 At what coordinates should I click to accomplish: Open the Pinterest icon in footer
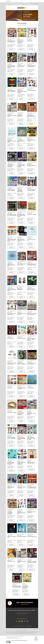(x=25, y=622)
